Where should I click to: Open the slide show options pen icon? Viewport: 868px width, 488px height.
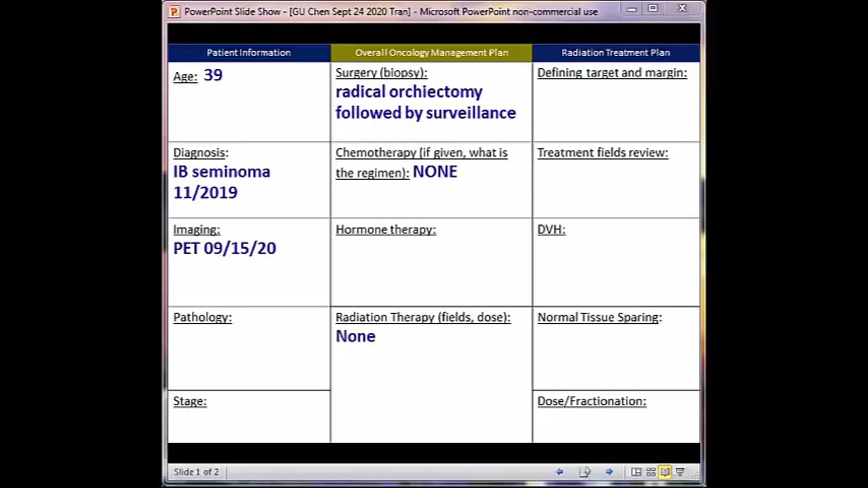pos(585,471)
